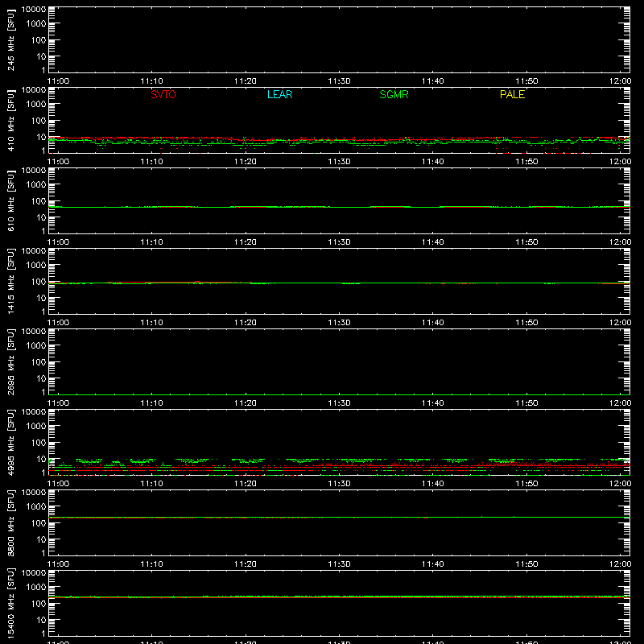Select the 245 MHz [SFU] axis title

(x=11, y=39)
